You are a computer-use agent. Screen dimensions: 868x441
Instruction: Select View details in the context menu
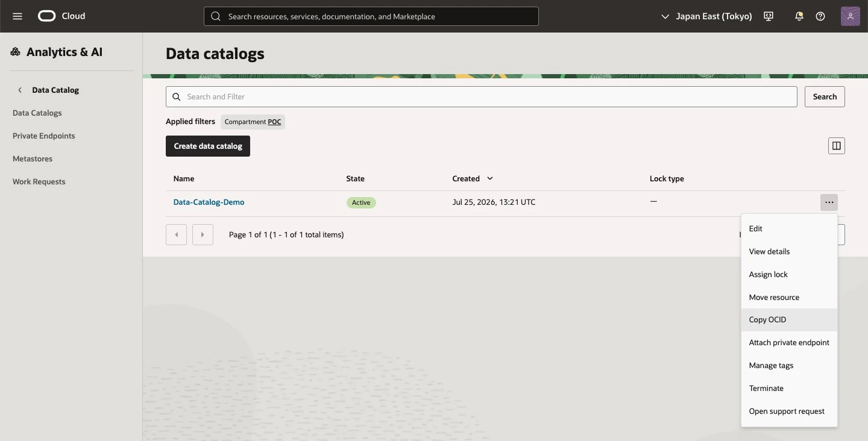(789, 252)
